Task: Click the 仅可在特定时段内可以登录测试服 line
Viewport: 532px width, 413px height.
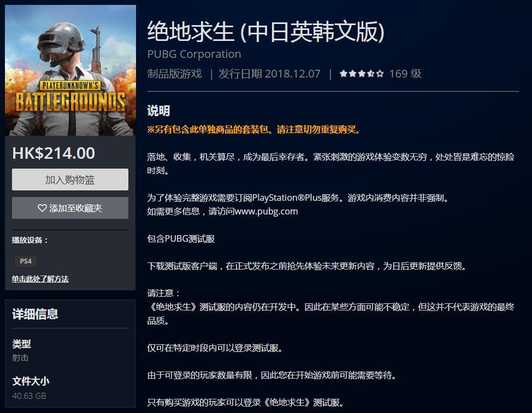Action: click(215, 348)
